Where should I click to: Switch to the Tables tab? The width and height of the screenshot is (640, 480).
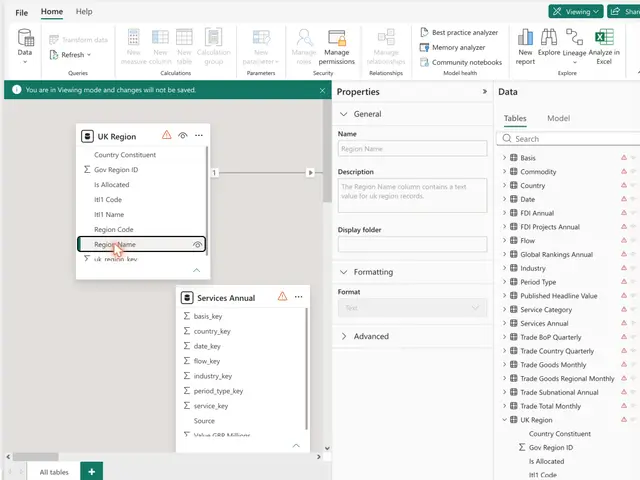(x=515, y=118)
